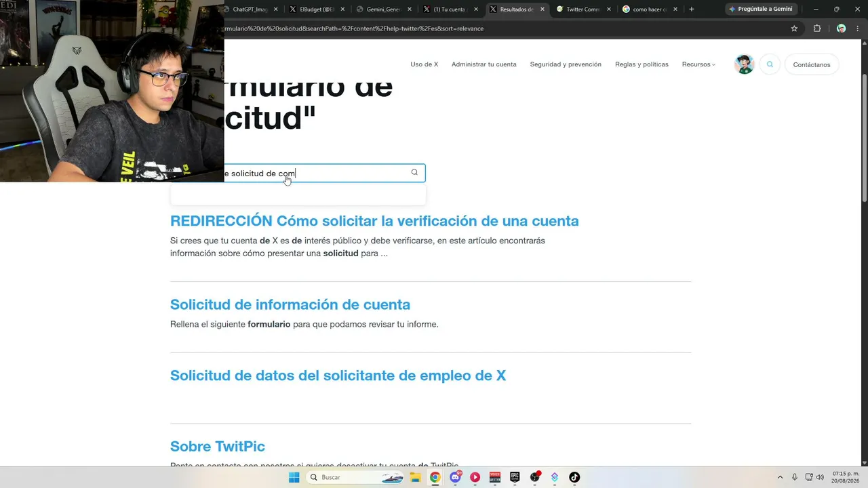This screenshot has width=868, height=488.
Task: Close the 'como hacer' Google tab
Action: [675, 9]
